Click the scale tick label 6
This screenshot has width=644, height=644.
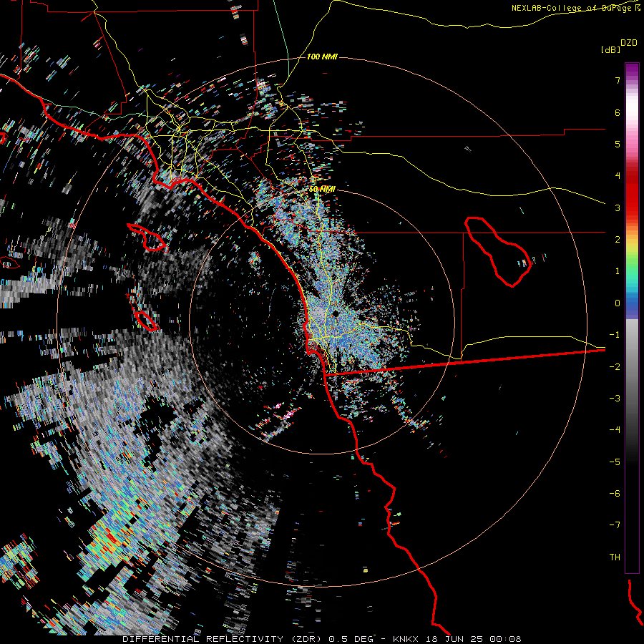coord(618,112)
